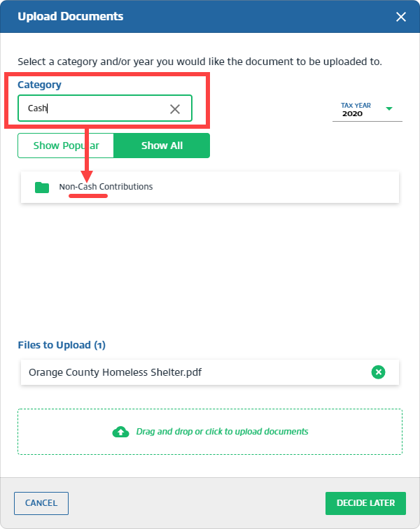Viewport: 420px width, 529px height.
Task: Click the Upload Documents dialog title
Action: point(70,16)
